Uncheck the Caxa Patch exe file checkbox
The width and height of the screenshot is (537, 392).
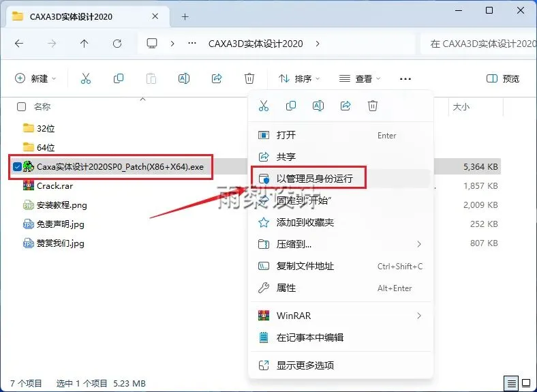point(17,167)
